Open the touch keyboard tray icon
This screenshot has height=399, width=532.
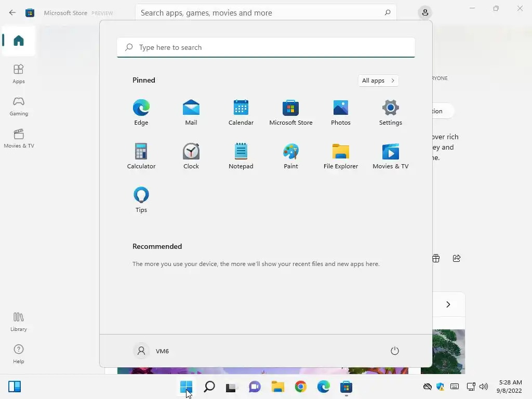pyautogui.click(x=455, y=387)
